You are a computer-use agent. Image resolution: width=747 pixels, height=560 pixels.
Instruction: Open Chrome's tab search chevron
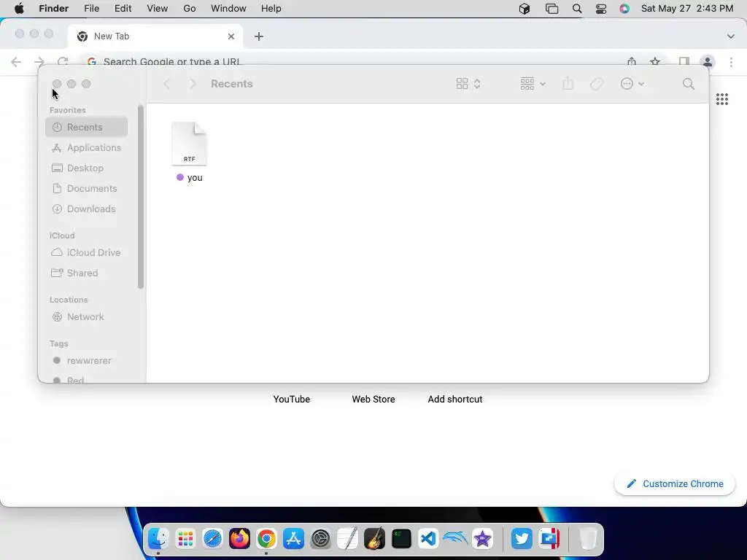tap(731, 36)
